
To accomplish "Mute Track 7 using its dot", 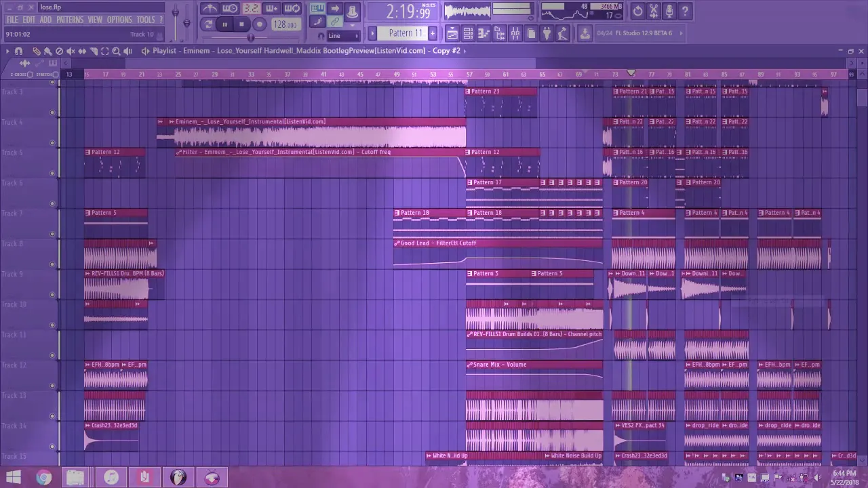I will (x=52, y=234).
